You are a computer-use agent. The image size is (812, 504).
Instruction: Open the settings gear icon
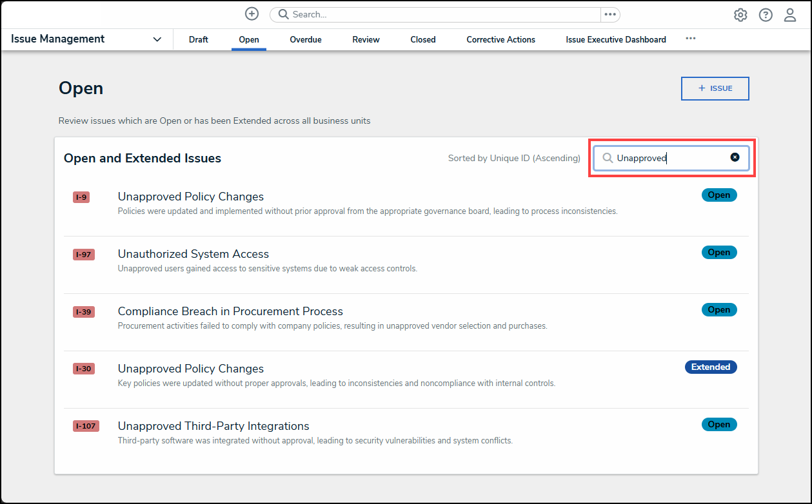pos(740,15)
